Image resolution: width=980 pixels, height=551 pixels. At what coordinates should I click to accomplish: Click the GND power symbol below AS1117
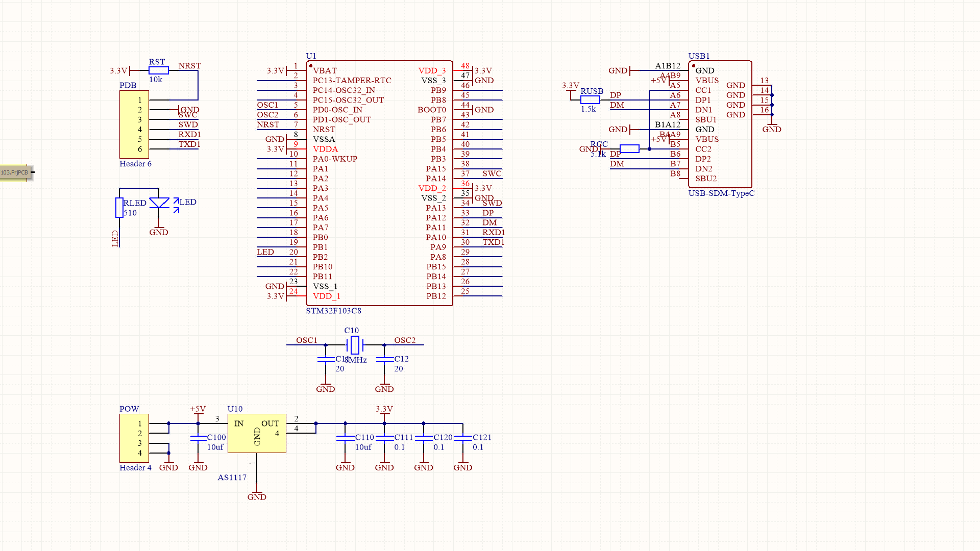pos(257,492)
